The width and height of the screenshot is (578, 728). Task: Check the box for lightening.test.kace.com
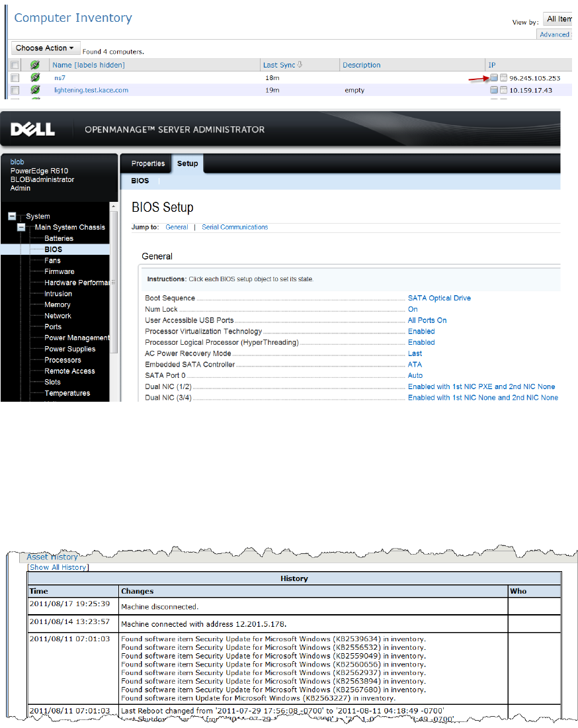pos(15,90)
